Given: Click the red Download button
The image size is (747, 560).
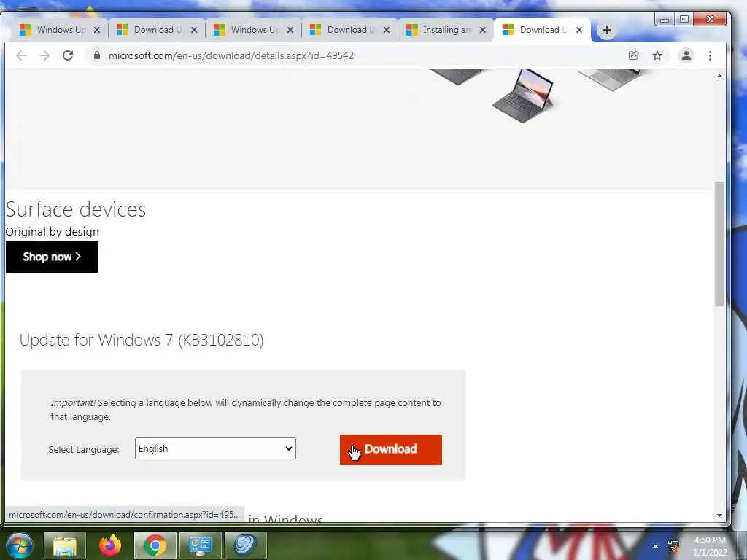Looking at the screenshot, I should point(391,449).
